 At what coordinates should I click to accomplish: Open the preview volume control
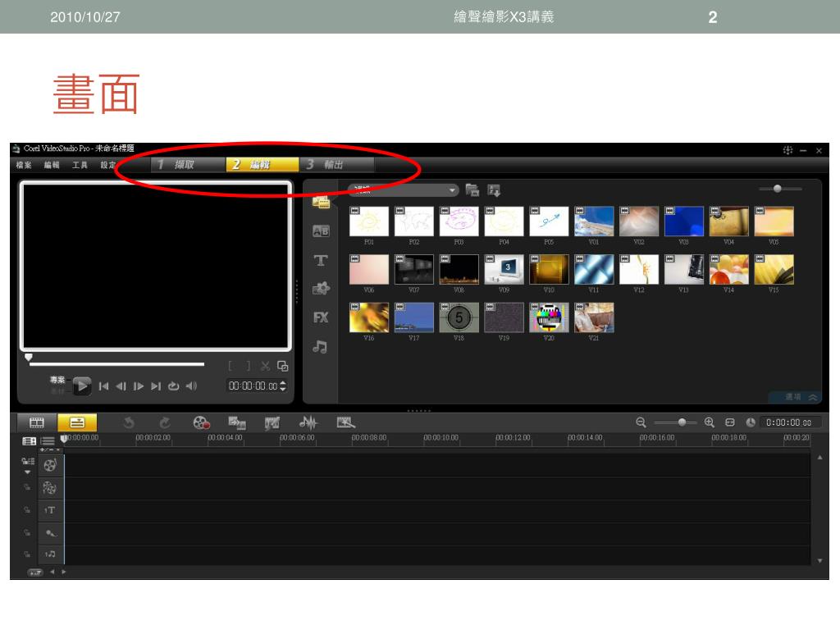(x=191, y=386)
